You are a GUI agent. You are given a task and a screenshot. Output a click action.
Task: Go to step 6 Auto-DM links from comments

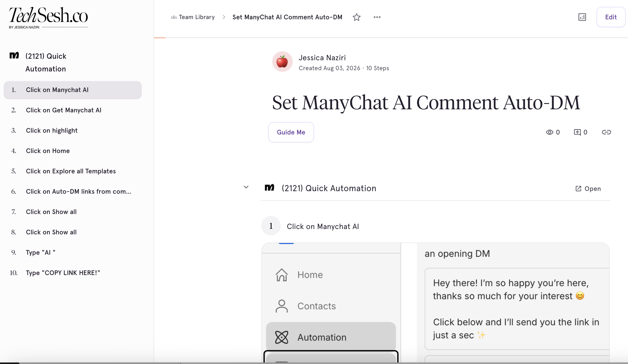(x=73, y=192)
